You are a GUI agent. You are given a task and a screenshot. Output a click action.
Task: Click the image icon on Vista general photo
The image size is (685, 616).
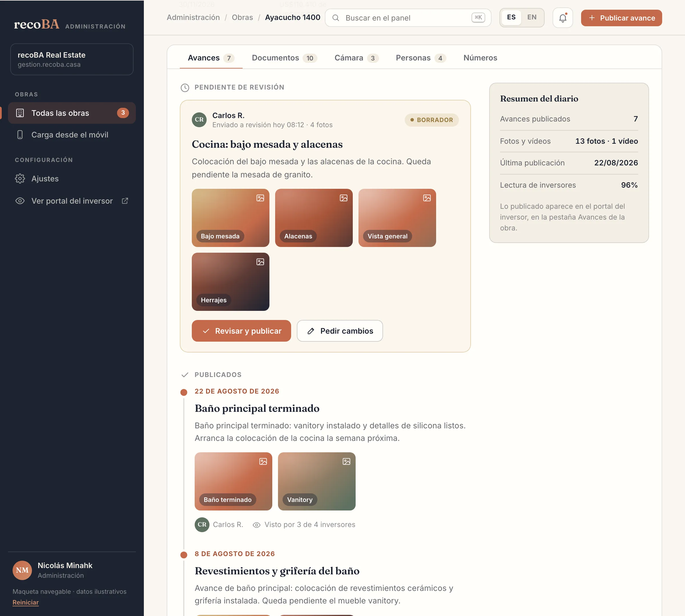click(x=427, y=198)
